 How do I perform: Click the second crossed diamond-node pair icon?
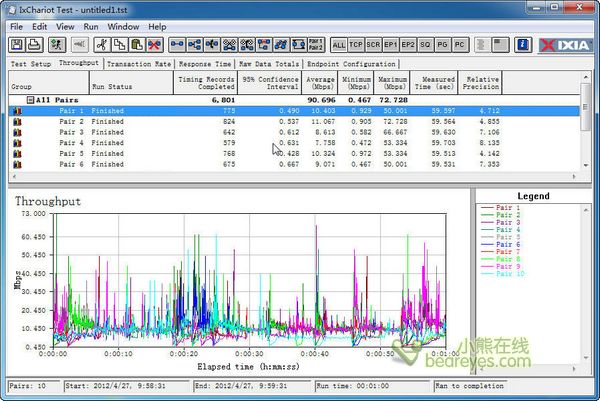pos(246,45)
